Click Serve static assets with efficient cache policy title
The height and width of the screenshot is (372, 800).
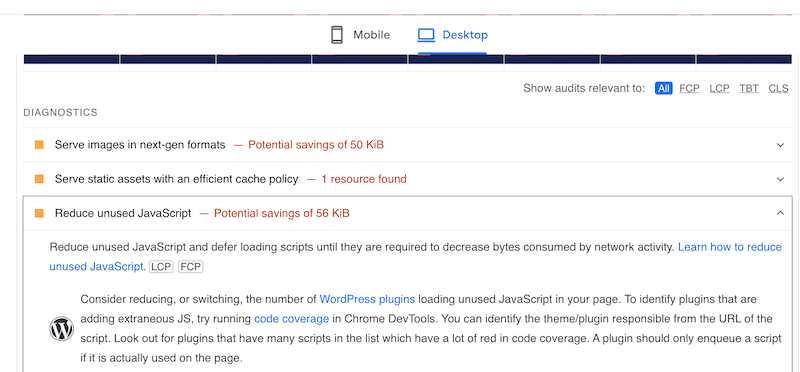pos(177,179)
